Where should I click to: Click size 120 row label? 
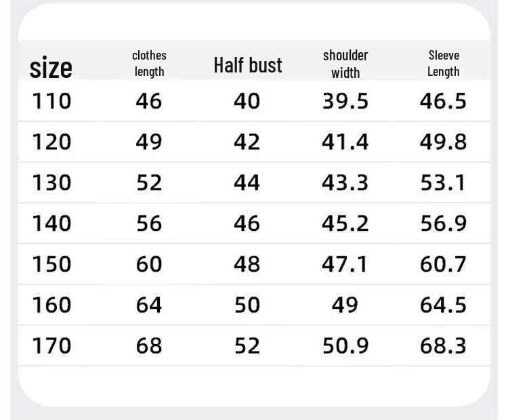pyautogui.click(x=52, y=142)
